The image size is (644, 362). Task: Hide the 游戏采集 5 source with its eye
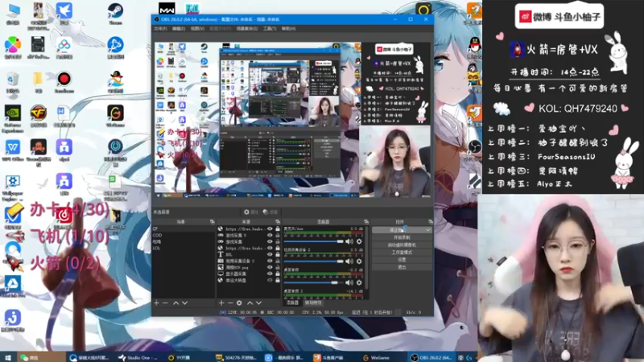coord(270,235)
